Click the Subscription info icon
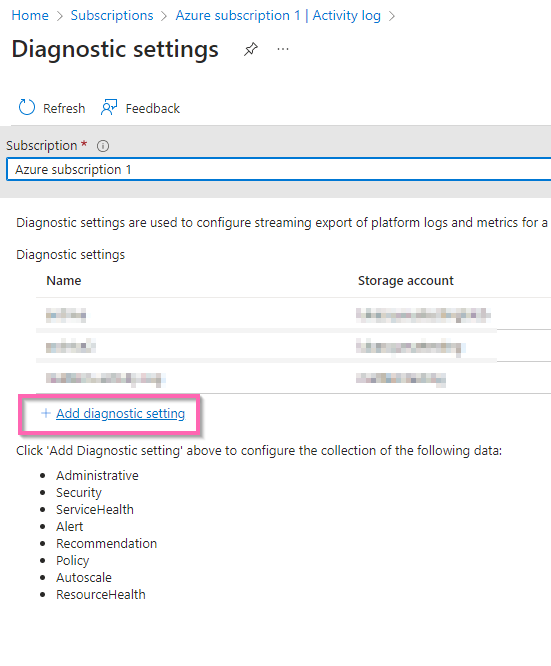This screenshot has height=666, width=551. [103, 146]
